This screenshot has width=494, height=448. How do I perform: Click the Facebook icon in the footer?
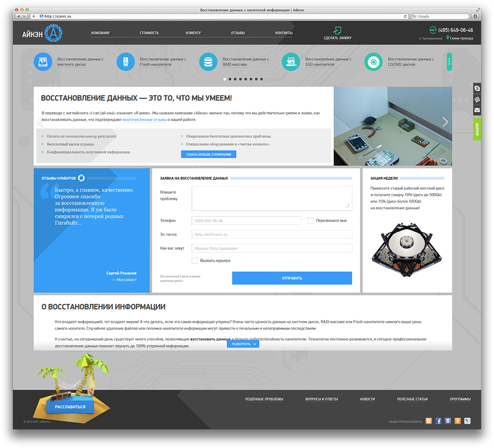(438, 421)
